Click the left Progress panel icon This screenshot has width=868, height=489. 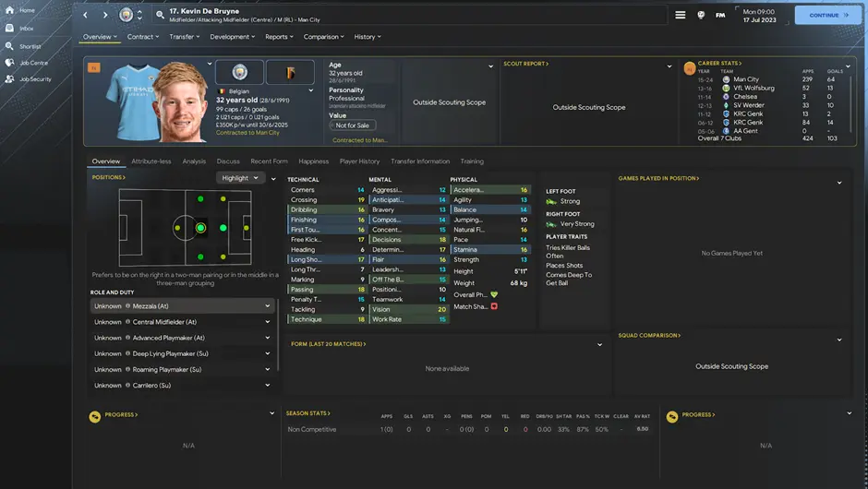pyautogui.click(x=95, y=416)
